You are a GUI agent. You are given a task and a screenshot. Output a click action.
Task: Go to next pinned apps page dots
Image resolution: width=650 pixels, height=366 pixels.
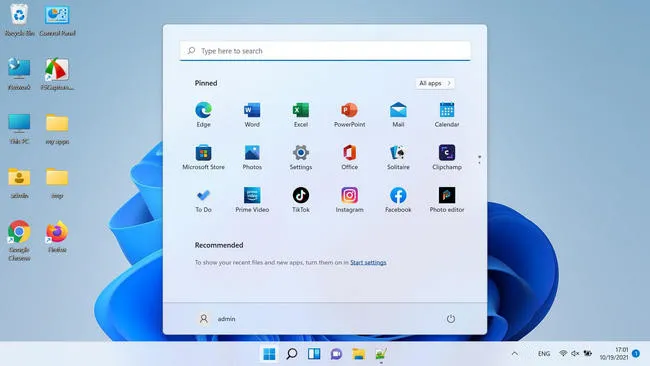click(479, 160)
